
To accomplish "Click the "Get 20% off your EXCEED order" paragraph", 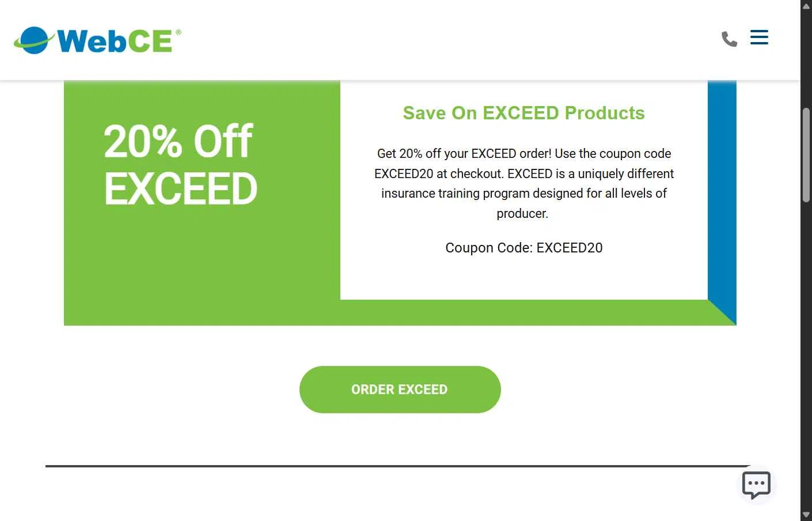I will [523, 173].
